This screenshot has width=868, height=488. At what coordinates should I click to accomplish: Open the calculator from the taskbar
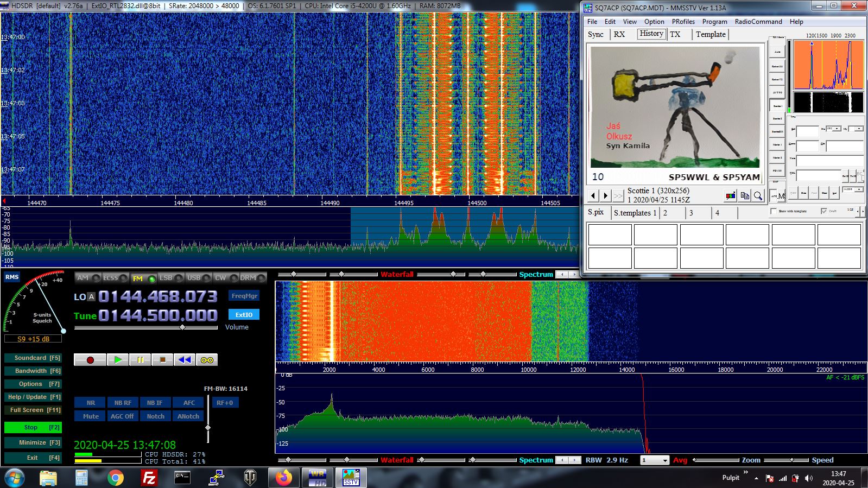(x=81, y=478)
